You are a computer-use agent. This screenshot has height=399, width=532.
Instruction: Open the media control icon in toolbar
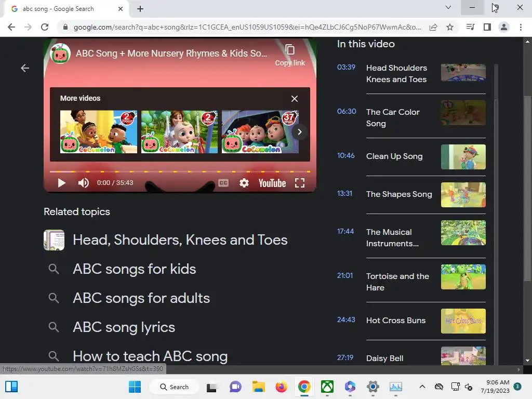click(x=470, y=27)
